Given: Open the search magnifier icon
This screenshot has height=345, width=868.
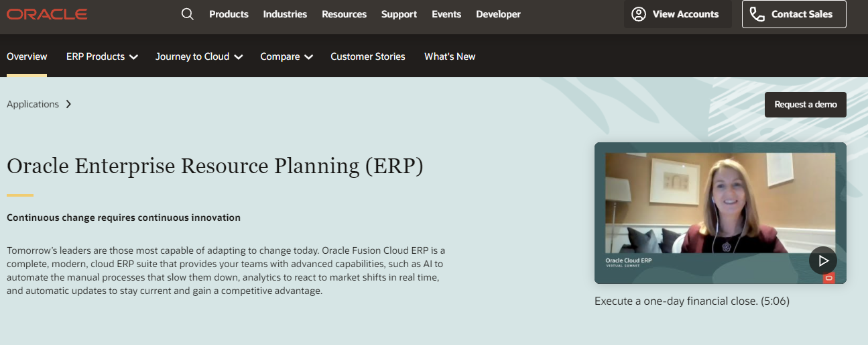Looking at the screenshot, I should point(188,14).
